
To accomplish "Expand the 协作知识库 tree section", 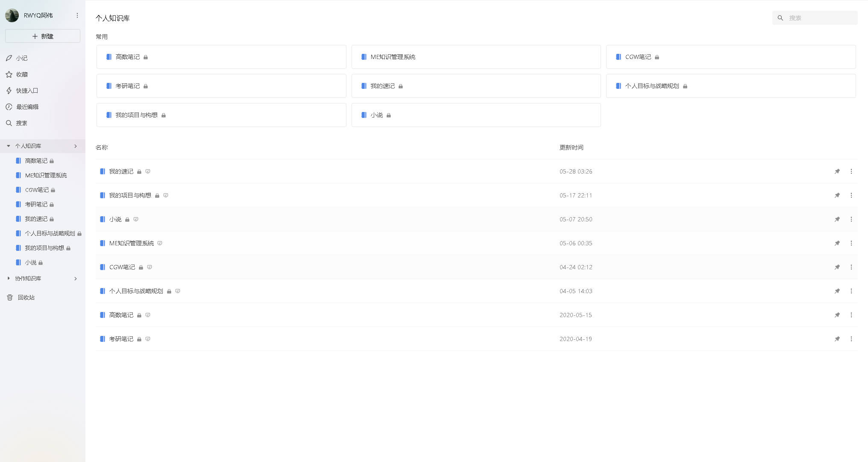I will point(8,279).
